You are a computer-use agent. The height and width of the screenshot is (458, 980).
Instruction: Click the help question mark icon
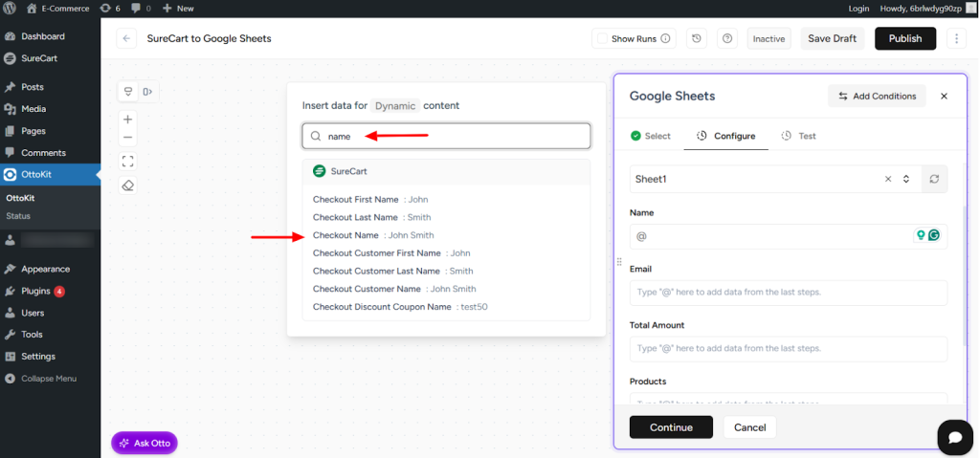pyautogui.click(x=727, y=38)
